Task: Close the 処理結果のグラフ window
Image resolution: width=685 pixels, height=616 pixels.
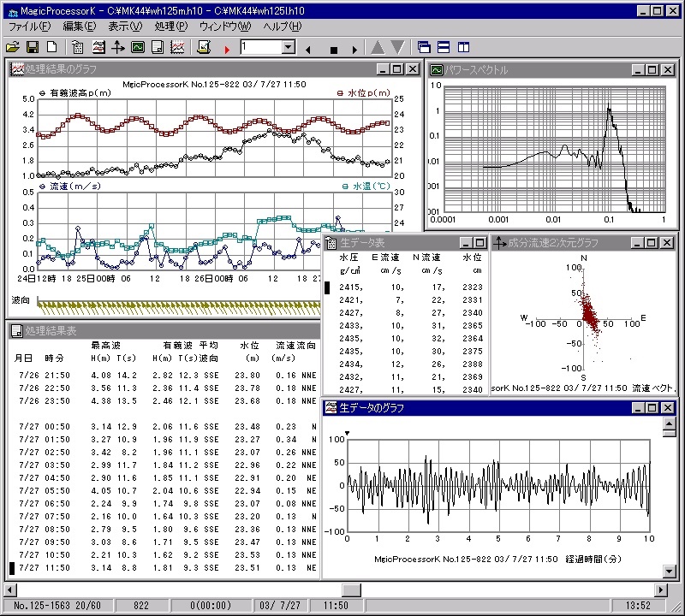Action: pyautogui.click(x=413, y=69)
